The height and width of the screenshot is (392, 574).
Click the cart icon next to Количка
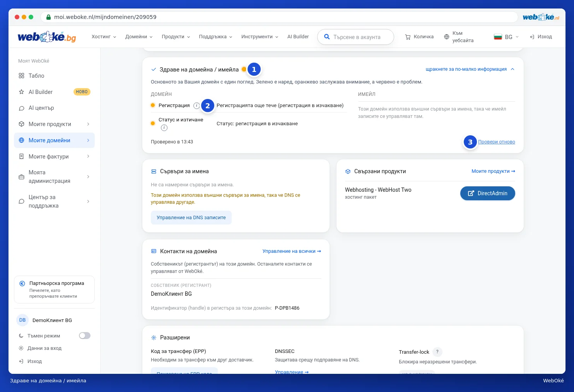(408, 37)
